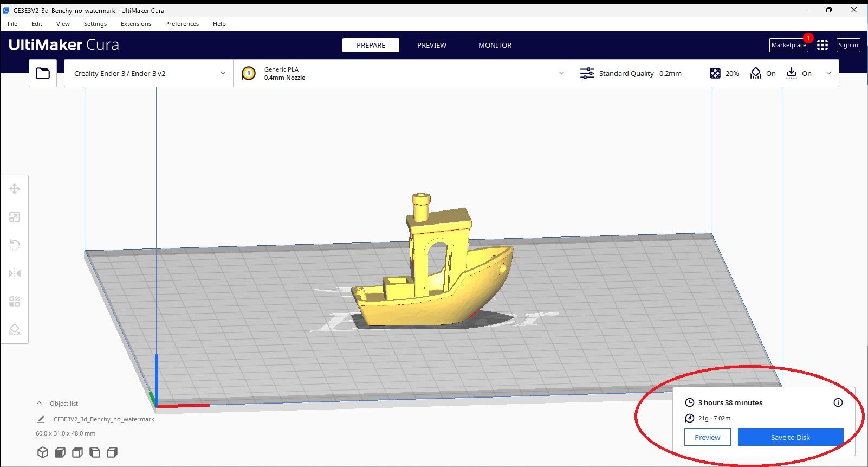Screen dimensions: 868x467
Task: Open the application switcher grid icon
Action: (x=822, y=45)
